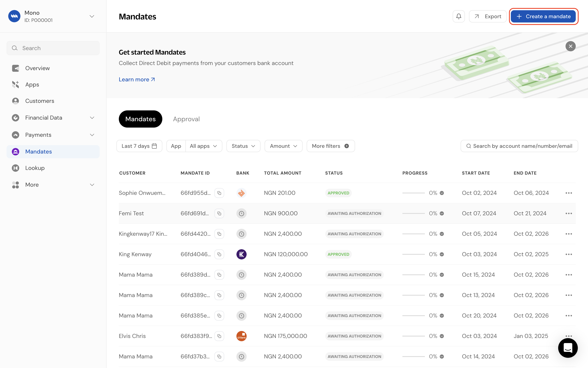Open the All apps dropdown
Viewport: 588px width, 368px height.
[204, 146]
